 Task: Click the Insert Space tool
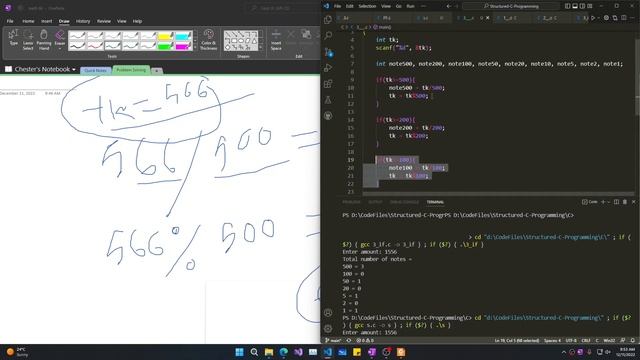click(x=276, y=39)
